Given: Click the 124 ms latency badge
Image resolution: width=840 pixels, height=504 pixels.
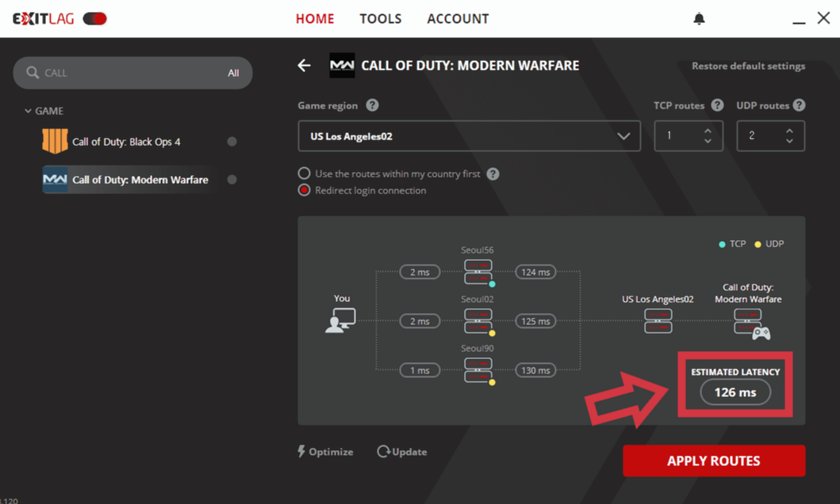Looking at the screenshot, I should click(535, 272).
